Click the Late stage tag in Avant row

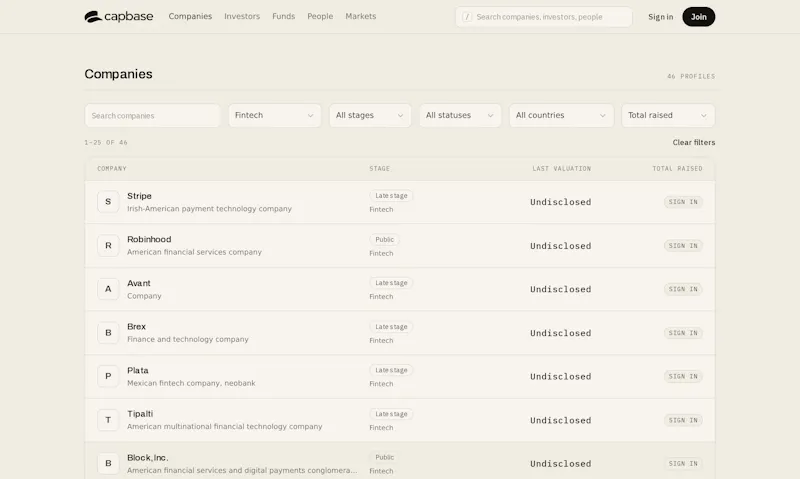391,283
